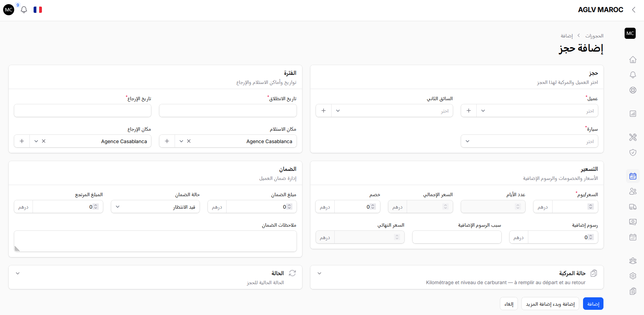The width and height of the screenshot is (644, 315).
Task: Click the إلغاء cancel button
Action: click(509, 304)
